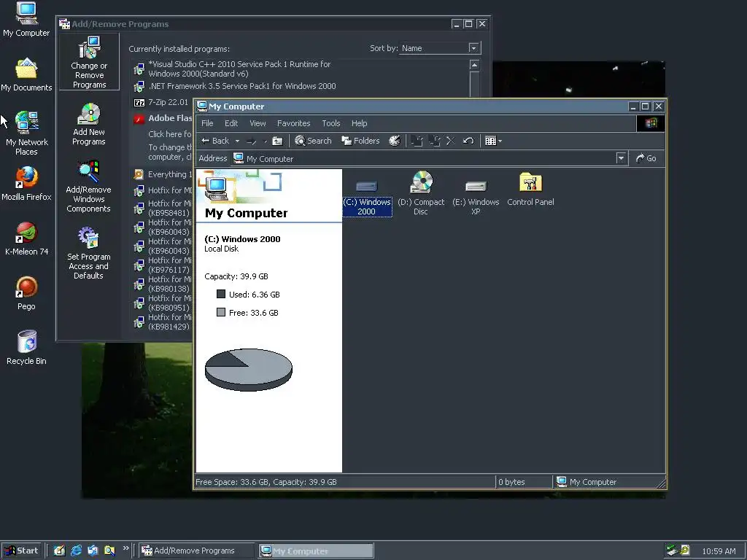The width and height of the screenshot is (747, 560).
Task: Select the 7-Zip 22.01 program entry
Action: pos(162,102)
